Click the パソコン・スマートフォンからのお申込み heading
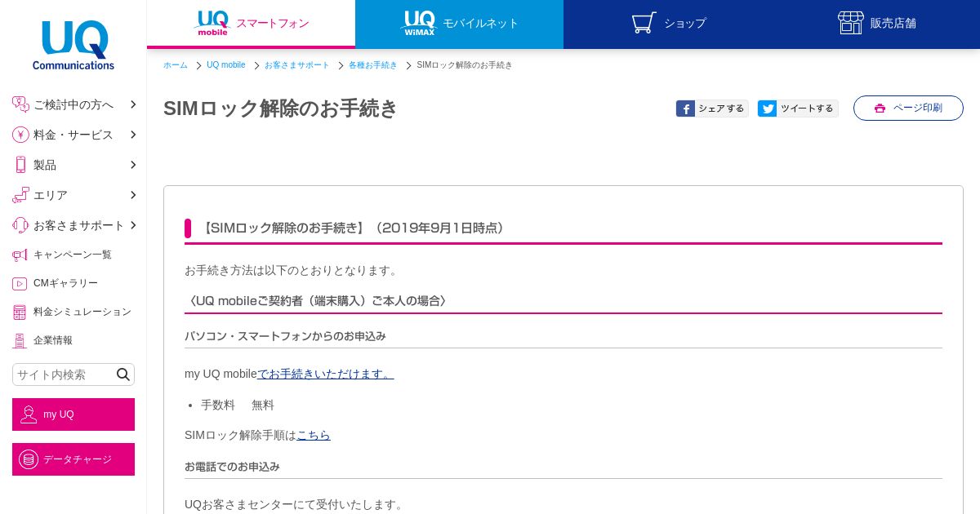Image resolution: width=980 pixels, height=514 pixels. click(285, 336)
